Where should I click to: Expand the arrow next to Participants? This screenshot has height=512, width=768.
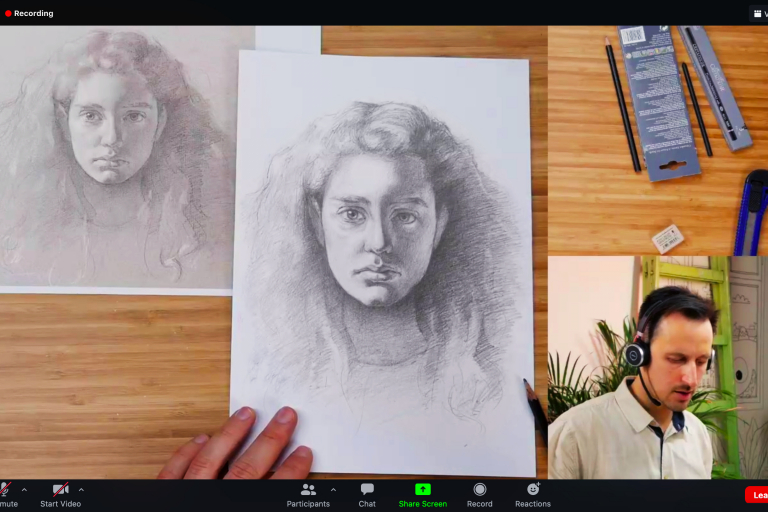(x=333, y=489)
